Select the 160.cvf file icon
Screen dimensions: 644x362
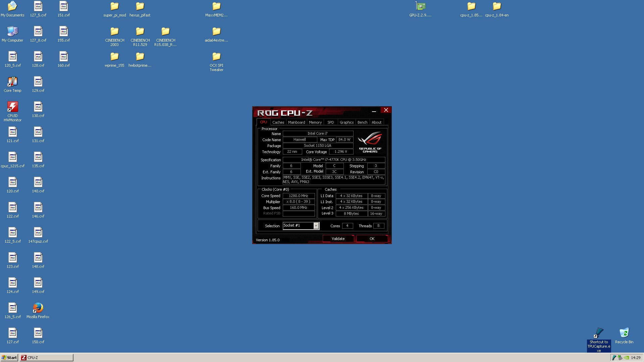coord(63,59)
